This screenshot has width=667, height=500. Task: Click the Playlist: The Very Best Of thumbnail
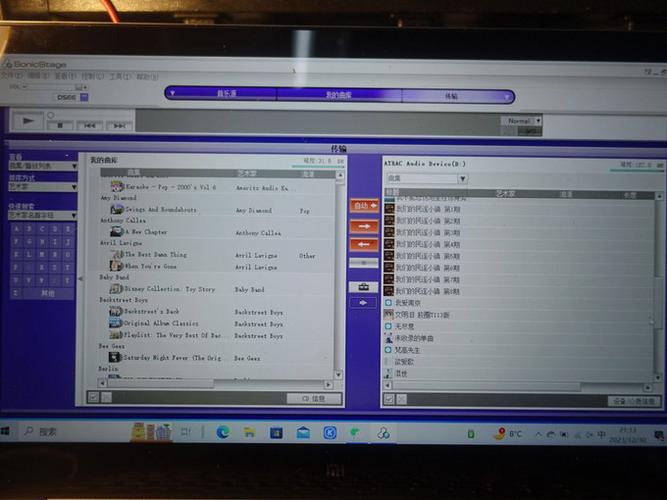coord(116,335)
